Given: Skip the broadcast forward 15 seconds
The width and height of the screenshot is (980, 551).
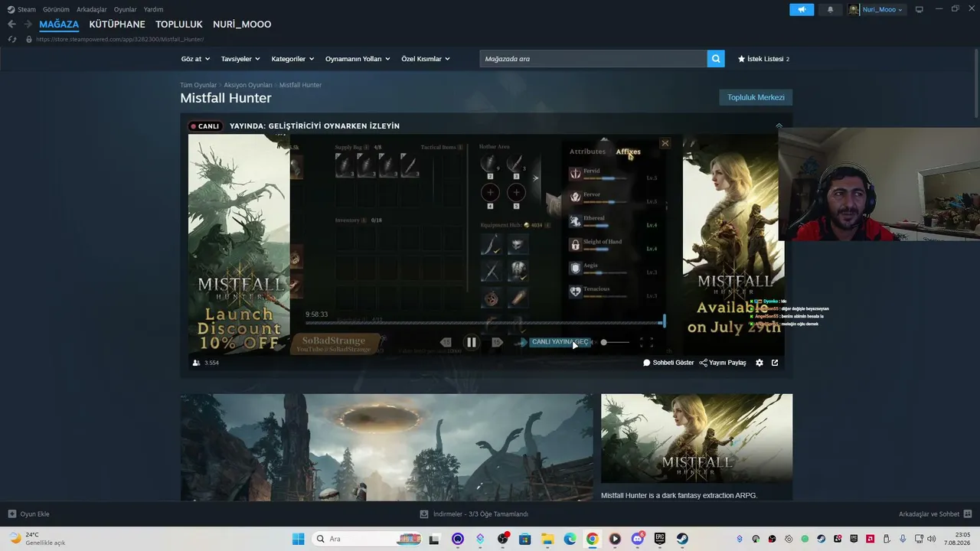Looking at the screenshot, I should (x=497, y=343).
